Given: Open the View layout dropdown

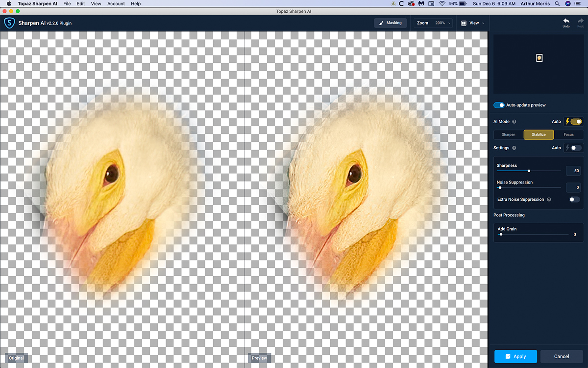Looking at the screenshot, I should 472,23.
